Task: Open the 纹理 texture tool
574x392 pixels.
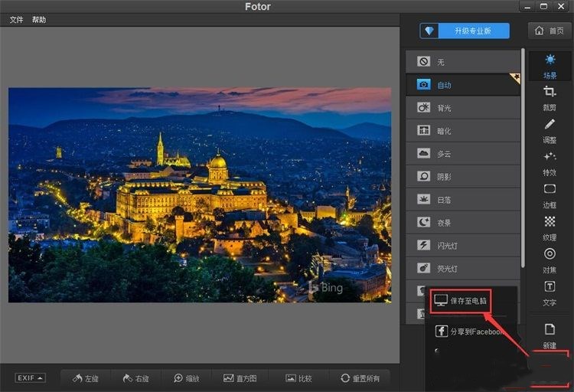Action: click(x=550, y=229)
